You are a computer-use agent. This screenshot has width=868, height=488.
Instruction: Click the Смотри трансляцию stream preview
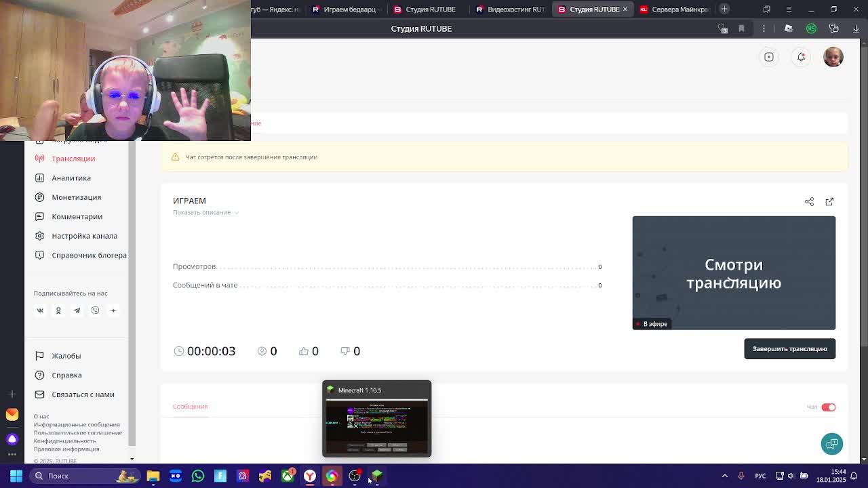click(x=734, y=273)
